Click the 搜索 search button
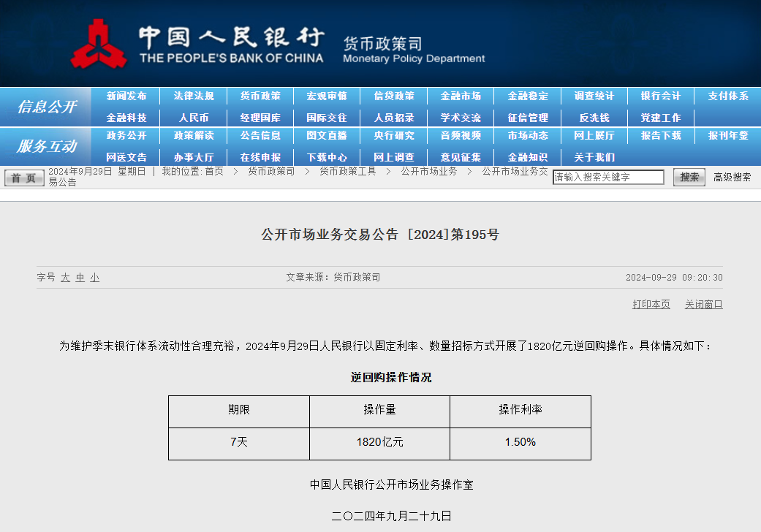The width and height of the screenshot is (761, 532). tap(689, 177)
